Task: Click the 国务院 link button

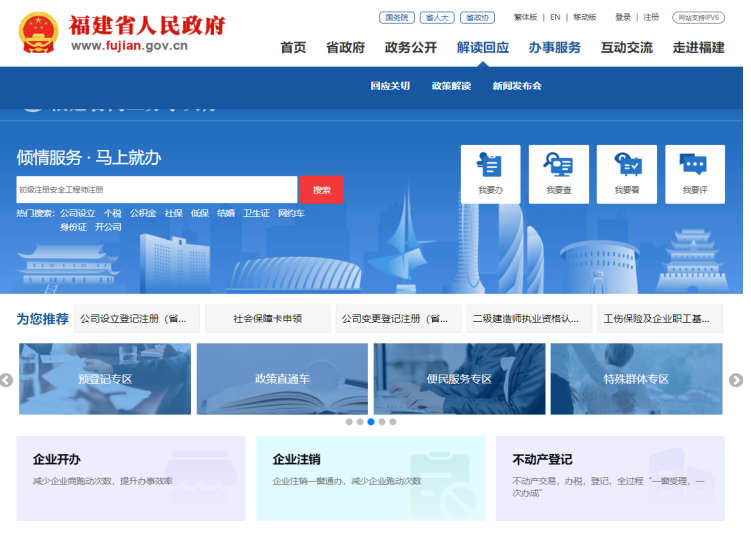Action: click(x=397, y=18)
